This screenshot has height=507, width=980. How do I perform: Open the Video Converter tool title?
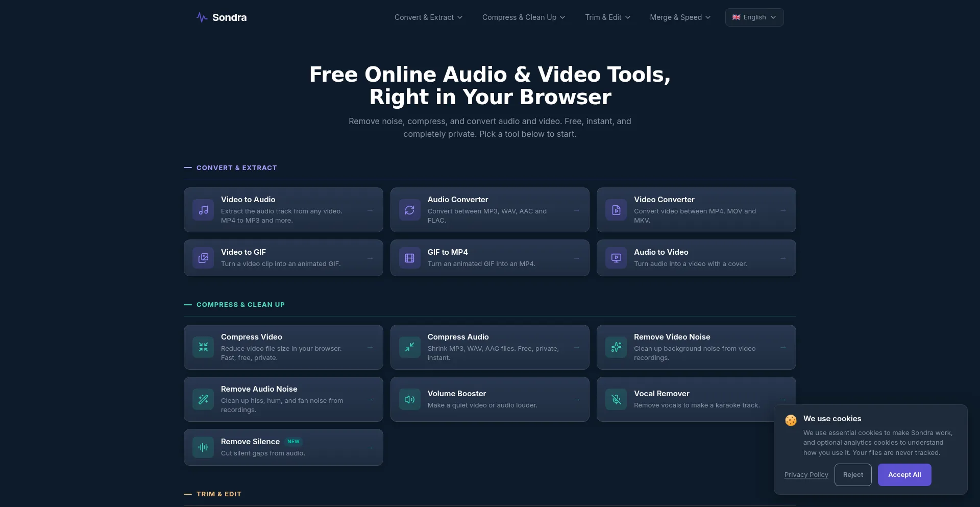point(664,200)
